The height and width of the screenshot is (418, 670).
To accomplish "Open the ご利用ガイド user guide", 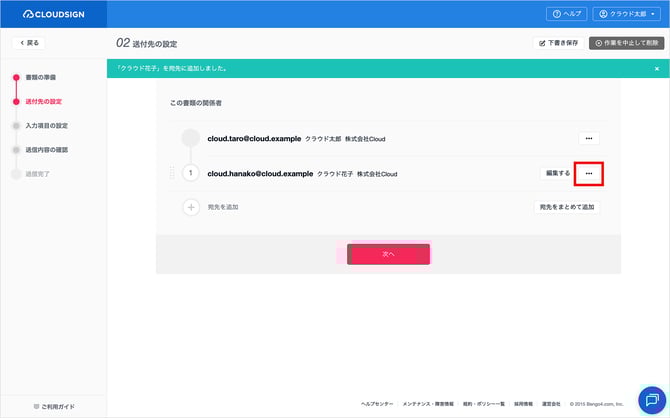I will [54, 406].
